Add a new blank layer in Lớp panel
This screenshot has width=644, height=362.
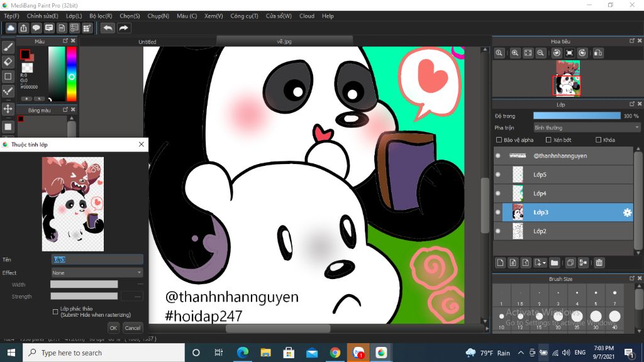click(500, 263)
